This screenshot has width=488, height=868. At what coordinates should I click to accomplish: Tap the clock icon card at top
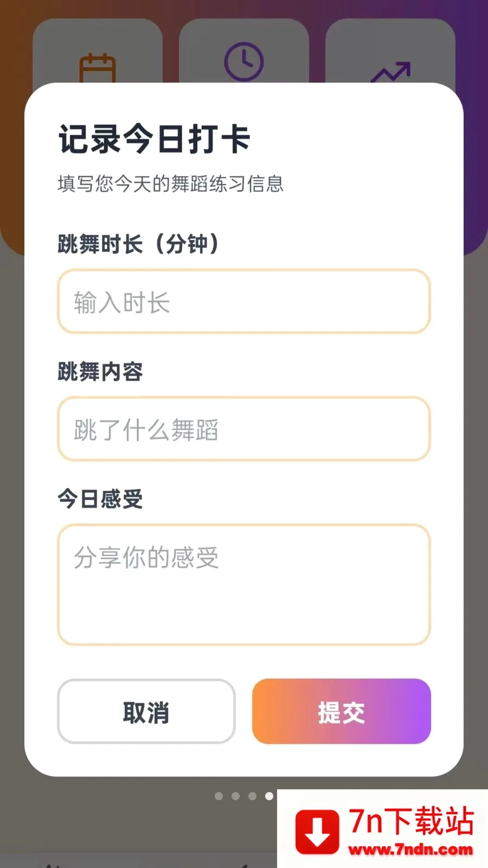(244, 52)
